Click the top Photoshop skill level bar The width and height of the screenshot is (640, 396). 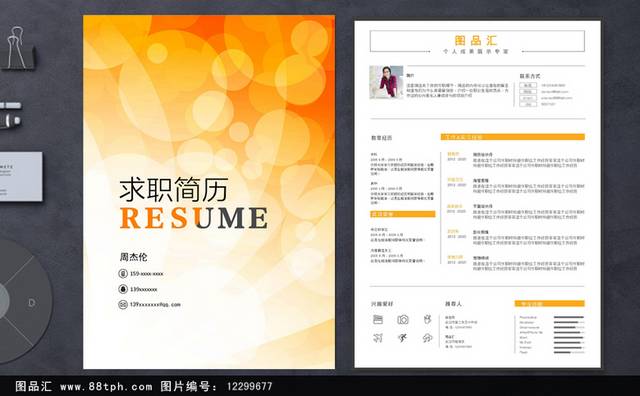point(569,317)
